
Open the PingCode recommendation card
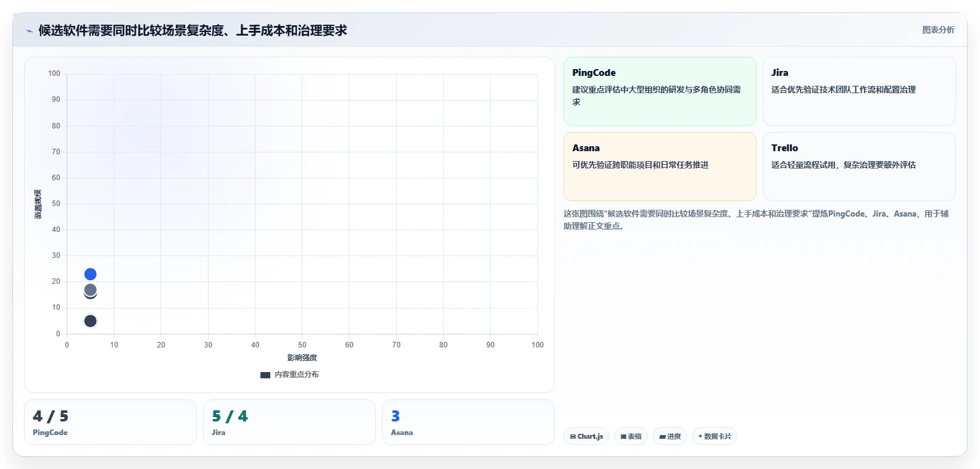[x=660, y=91]
